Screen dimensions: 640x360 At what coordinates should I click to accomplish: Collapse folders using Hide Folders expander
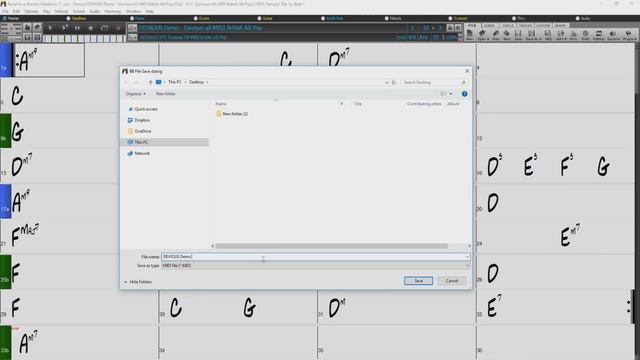click(x=138, y=282)
